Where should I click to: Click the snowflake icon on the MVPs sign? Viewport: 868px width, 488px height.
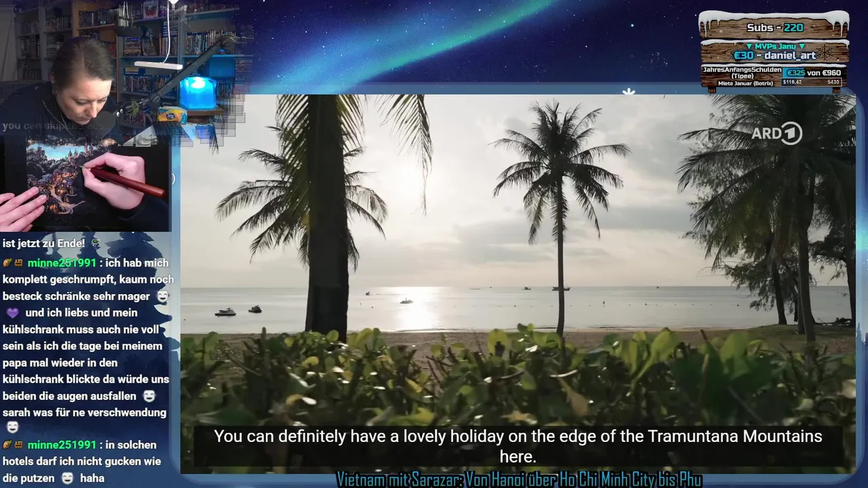click(x=825, y=53)
